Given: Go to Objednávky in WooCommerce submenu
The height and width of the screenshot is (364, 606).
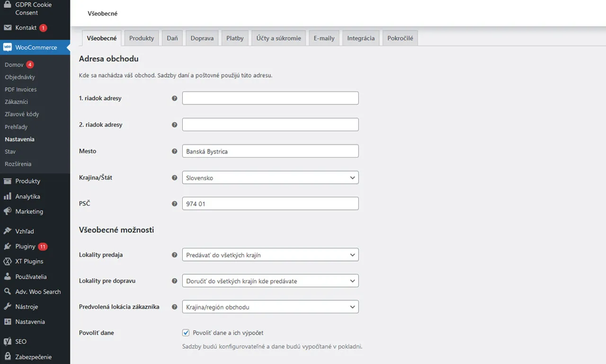Looking at the screenshot, I should [20, 77].
